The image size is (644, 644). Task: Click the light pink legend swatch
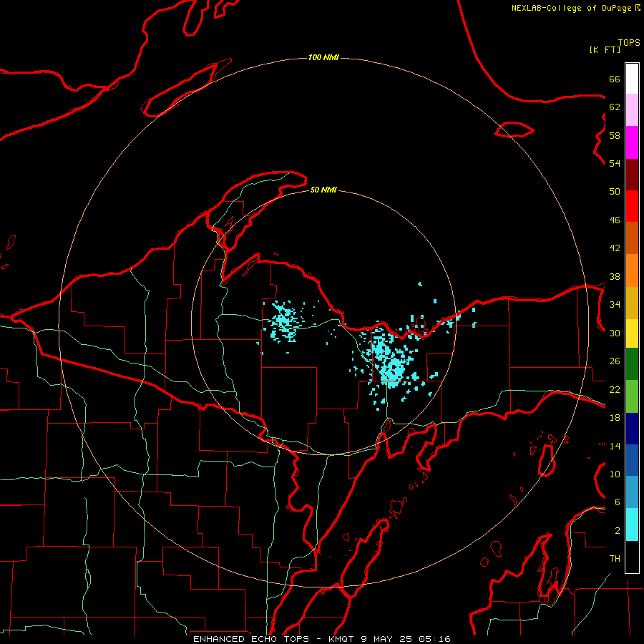pos(632,110)
